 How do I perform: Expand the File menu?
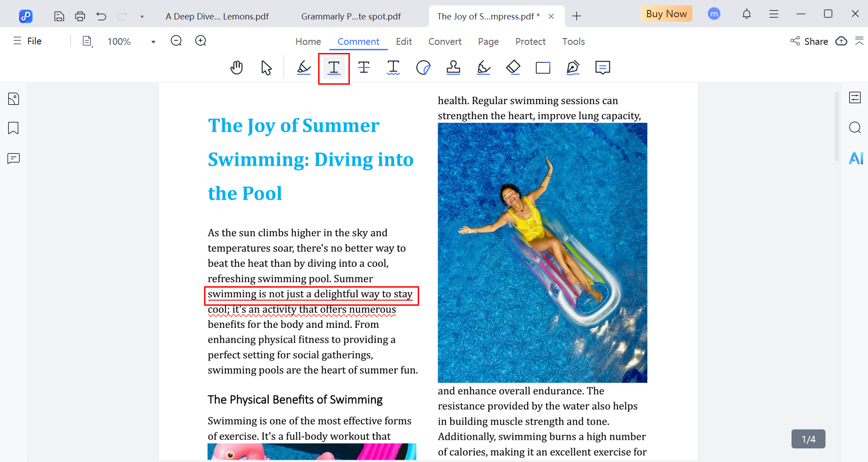point(27,41)
